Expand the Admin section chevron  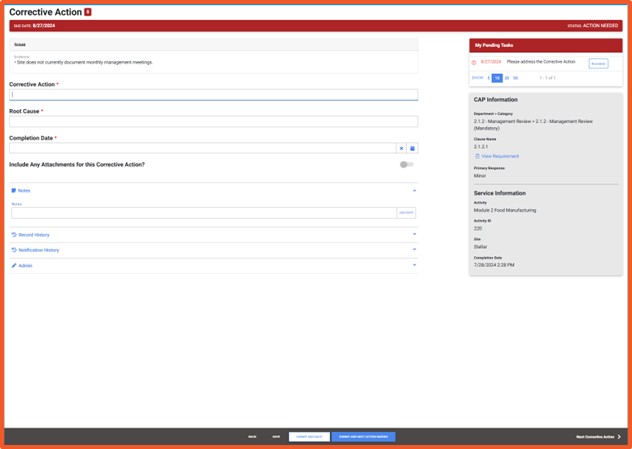click(x=414, y=266)
